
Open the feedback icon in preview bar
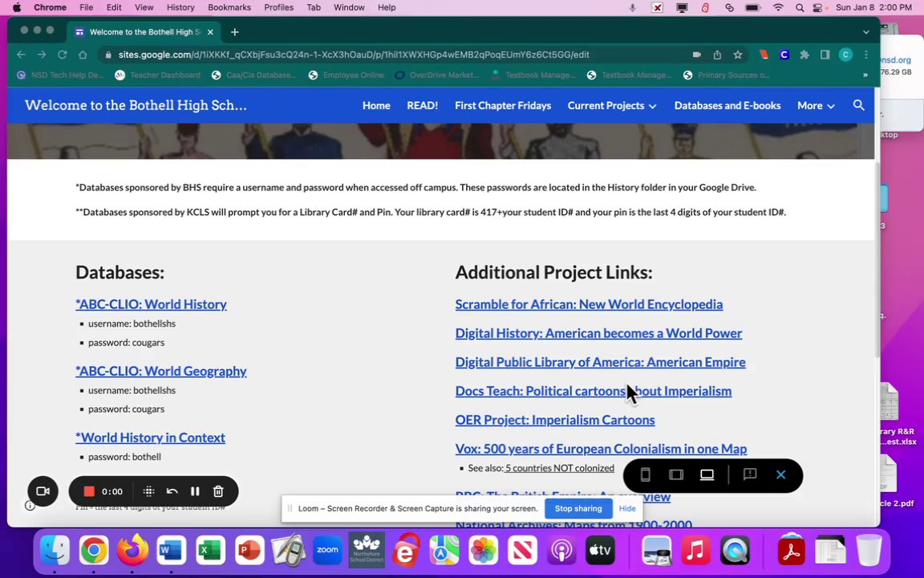[x=750, y=474]
